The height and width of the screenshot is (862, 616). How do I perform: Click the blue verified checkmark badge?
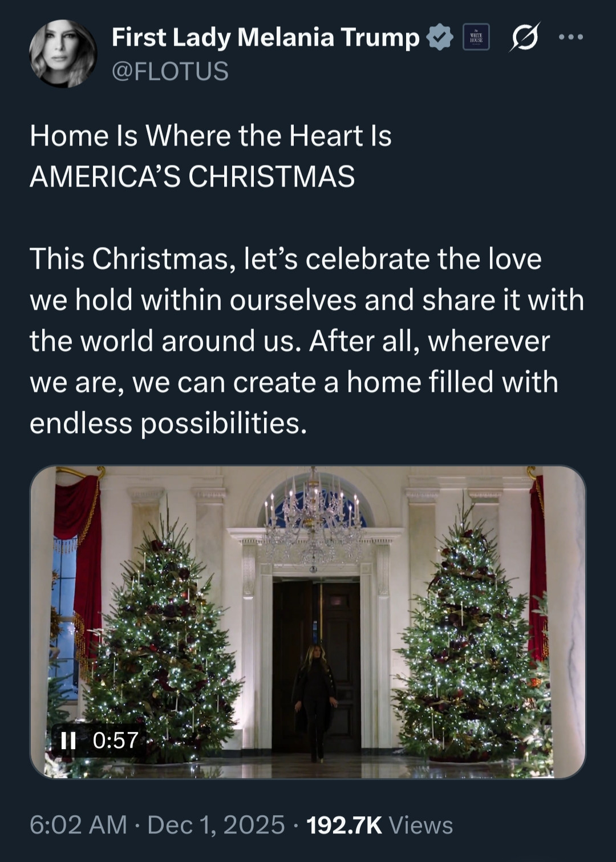click(439, 38)
